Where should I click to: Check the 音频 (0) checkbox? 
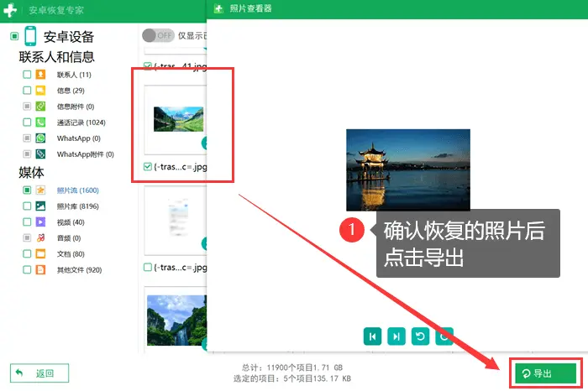click(27, 237)
